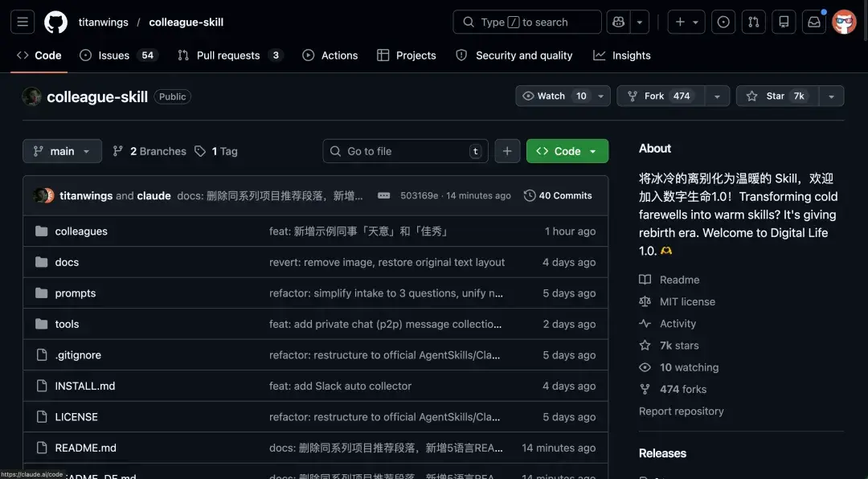Open pull requests icon in header
The image size is (868, 479).
tap(753, 23)
